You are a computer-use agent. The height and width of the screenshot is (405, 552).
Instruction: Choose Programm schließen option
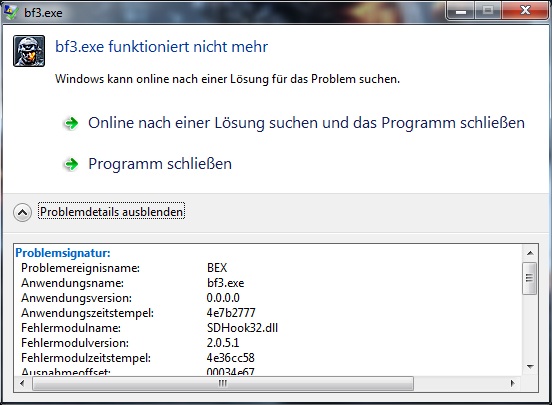point(160,164)
